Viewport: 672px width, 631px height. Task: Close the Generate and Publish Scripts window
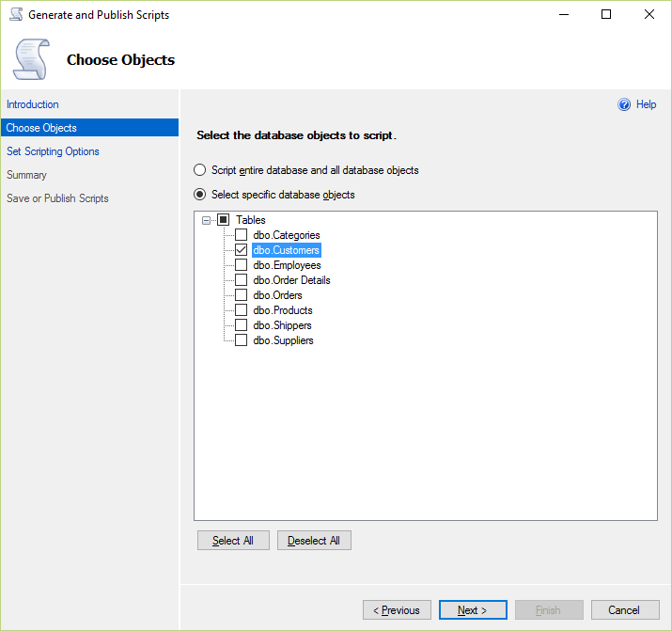pos(649,14)
